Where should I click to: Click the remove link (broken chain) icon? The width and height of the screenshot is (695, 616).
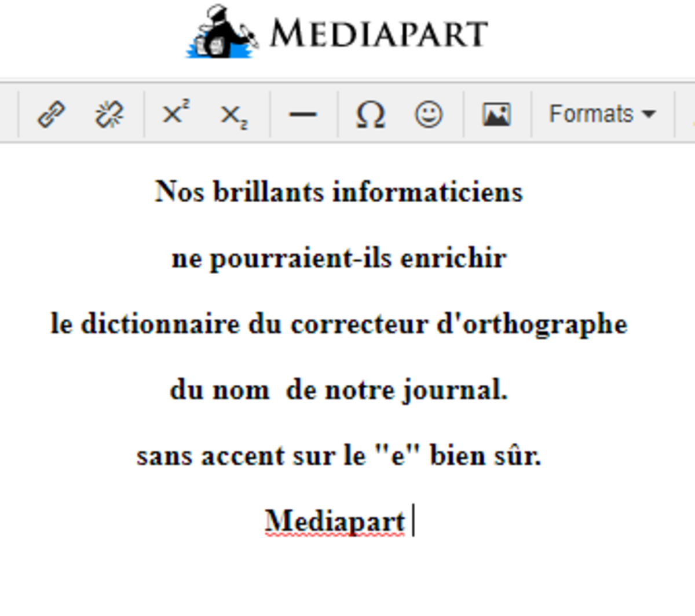pyautogui.click(x=109, y=114)
